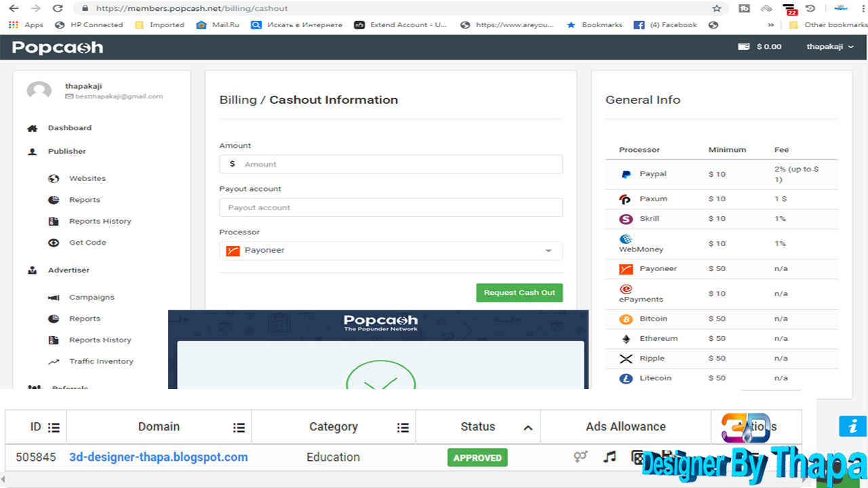The height and width of the screenshot is (488, 868).
Task: Click the APPROVED status badge
Action: [477, 457]
